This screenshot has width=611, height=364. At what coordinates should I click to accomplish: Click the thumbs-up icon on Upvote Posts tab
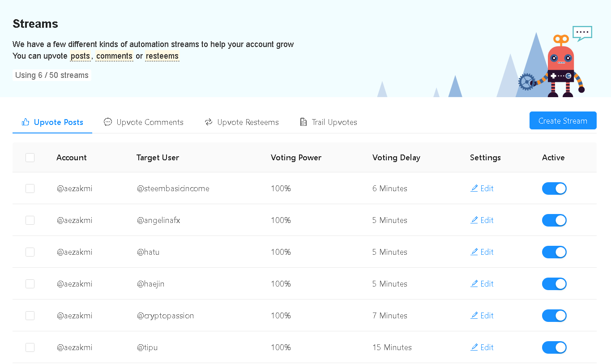(26, 122)
